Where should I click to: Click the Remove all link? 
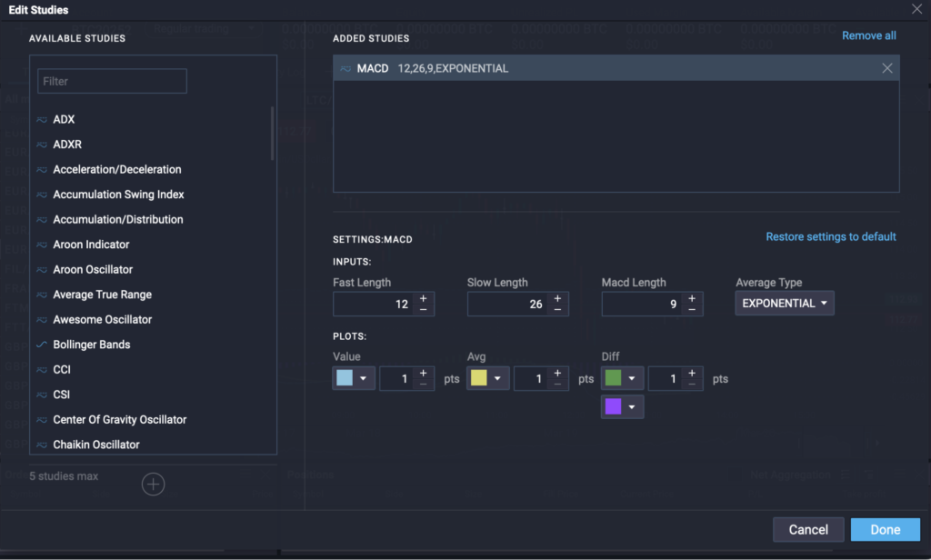tap(868, 35)
